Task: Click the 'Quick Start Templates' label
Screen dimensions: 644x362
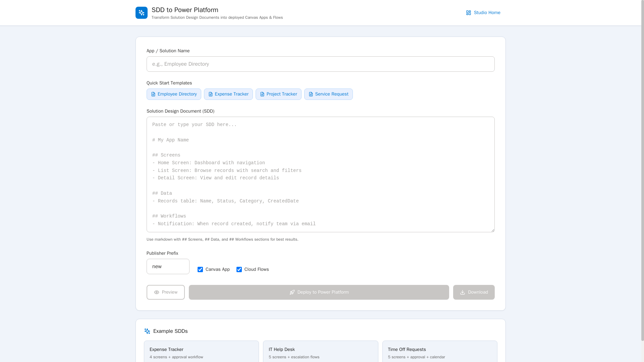Action: pos(169,83)
